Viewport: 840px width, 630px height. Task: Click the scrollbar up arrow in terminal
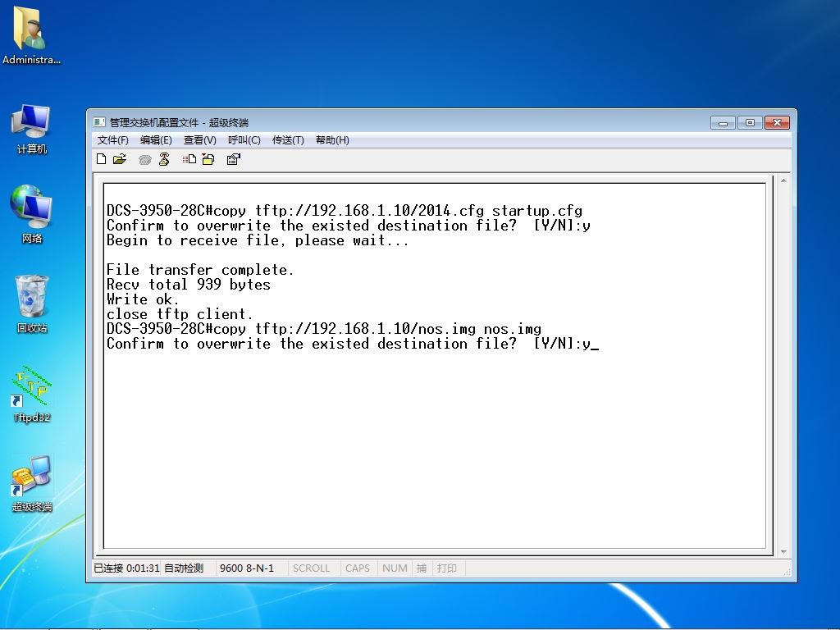[x=783, y=181]
